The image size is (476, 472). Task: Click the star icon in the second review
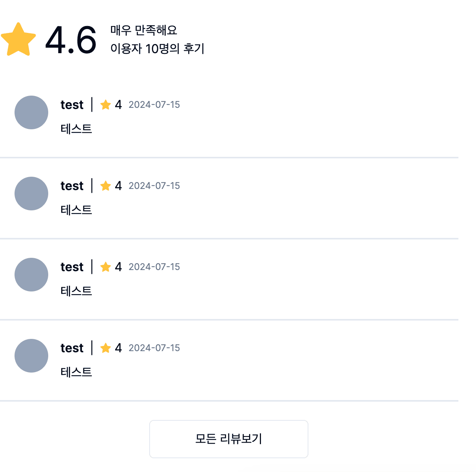[x=106, y=186]
